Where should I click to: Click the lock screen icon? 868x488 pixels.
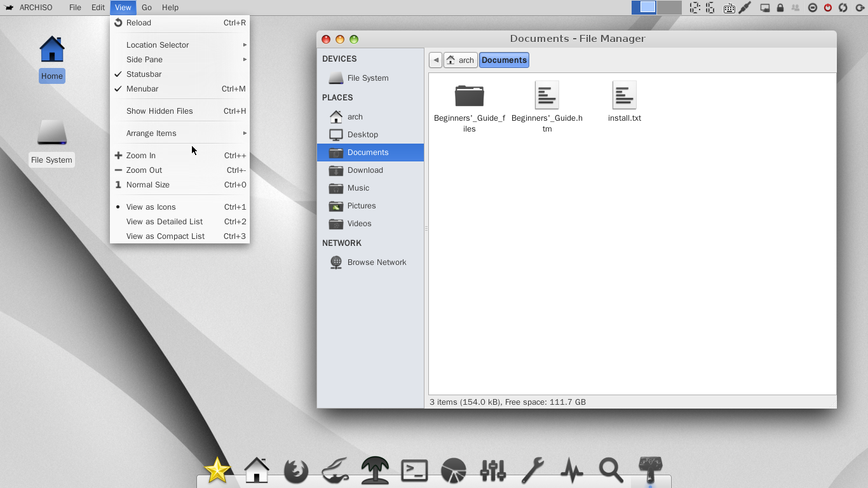click(x=780, y=8)
